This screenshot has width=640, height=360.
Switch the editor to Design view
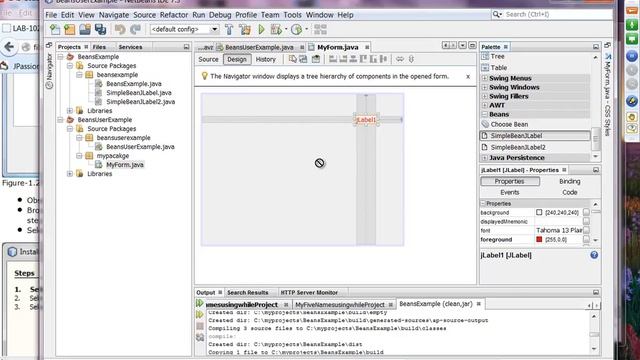[x=237, y=59]
